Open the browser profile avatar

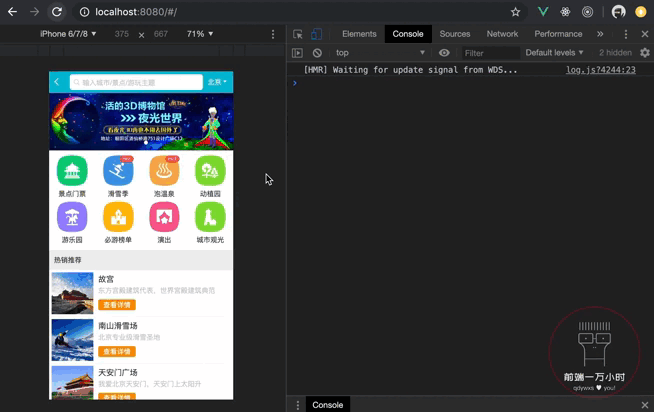click(x=619, y=12)
